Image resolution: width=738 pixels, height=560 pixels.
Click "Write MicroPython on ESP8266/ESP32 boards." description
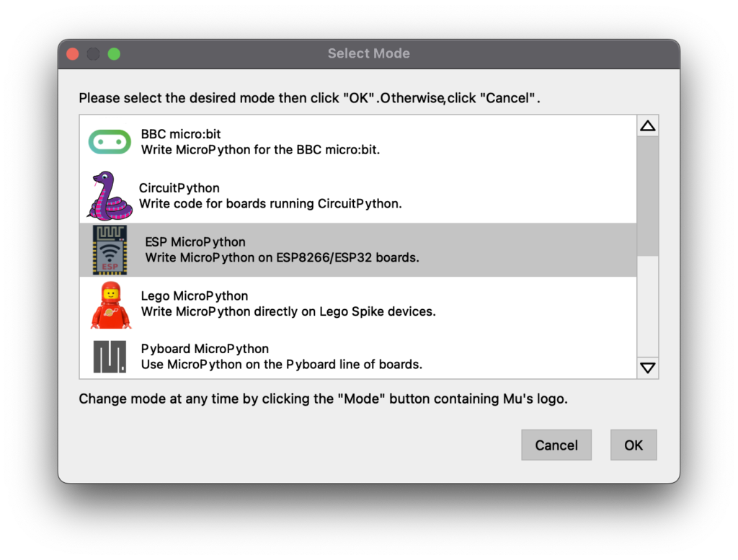282,258
